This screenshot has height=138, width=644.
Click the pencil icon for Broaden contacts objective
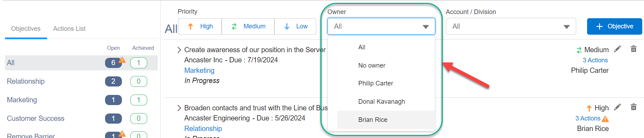tap(617, 107)
